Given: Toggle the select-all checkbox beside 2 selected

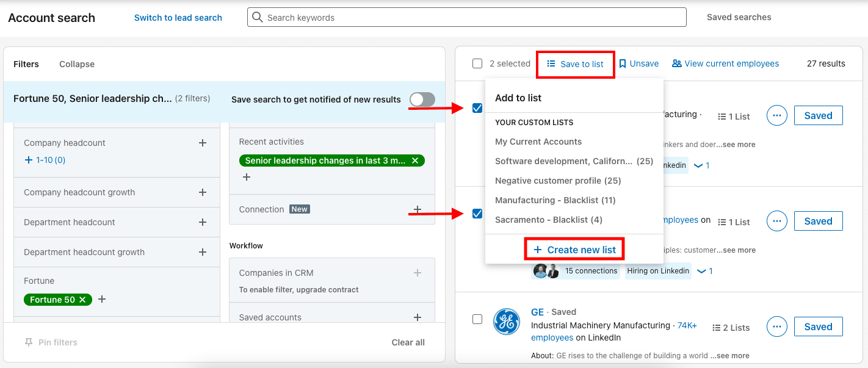Looking at the screenshot, I should click(x=477, y=63).
